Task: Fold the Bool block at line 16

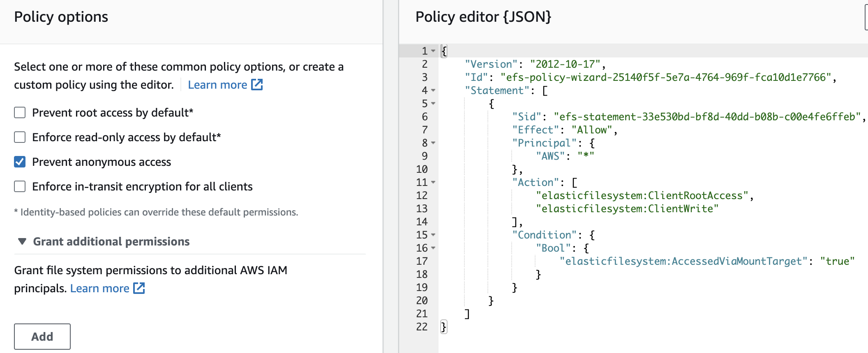Action: click(433, 248)
